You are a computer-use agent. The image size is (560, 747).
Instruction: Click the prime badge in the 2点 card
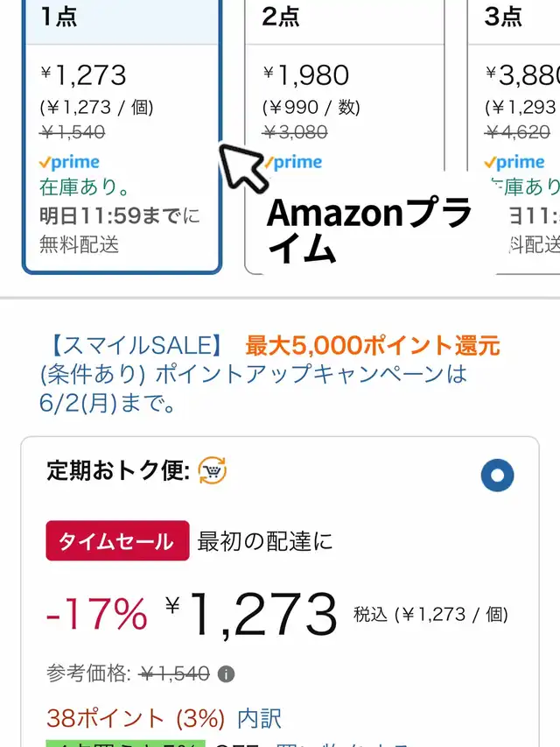[x=293, y=163]
